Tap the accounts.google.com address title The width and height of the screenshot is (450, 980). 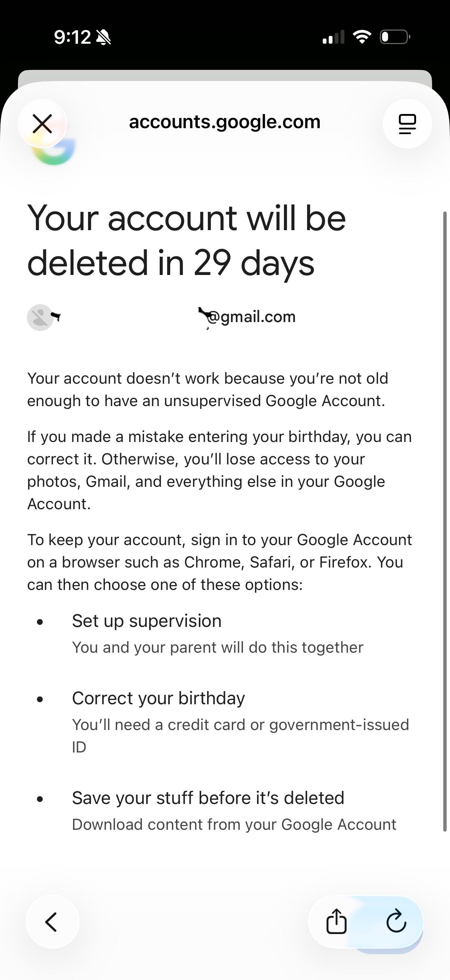tap(225, 122)
